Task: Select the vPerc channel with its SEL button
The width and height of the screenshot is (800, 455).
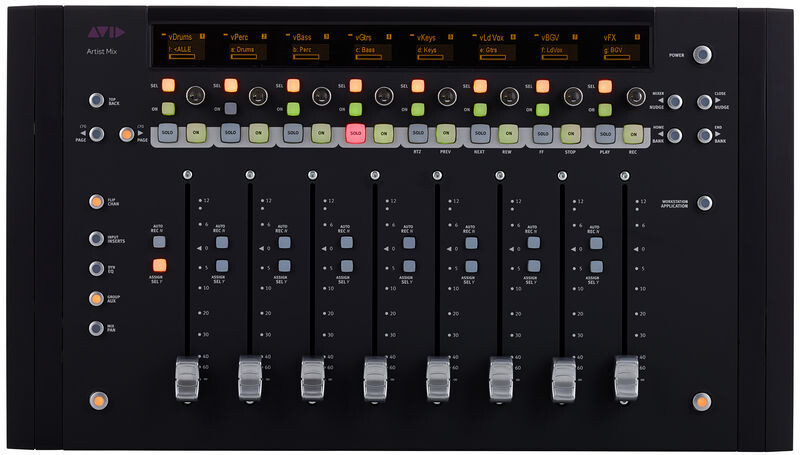Action: pos(231,85)
